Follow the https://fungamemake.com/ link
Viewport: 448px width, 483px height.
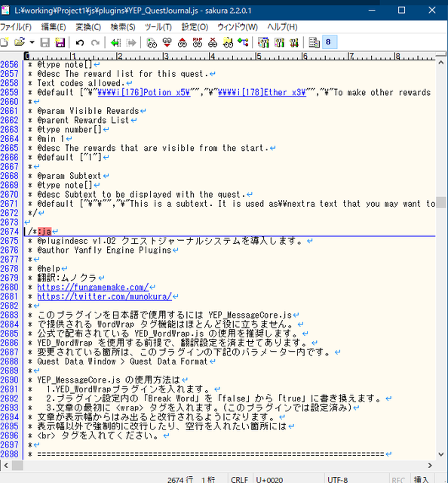93,287
